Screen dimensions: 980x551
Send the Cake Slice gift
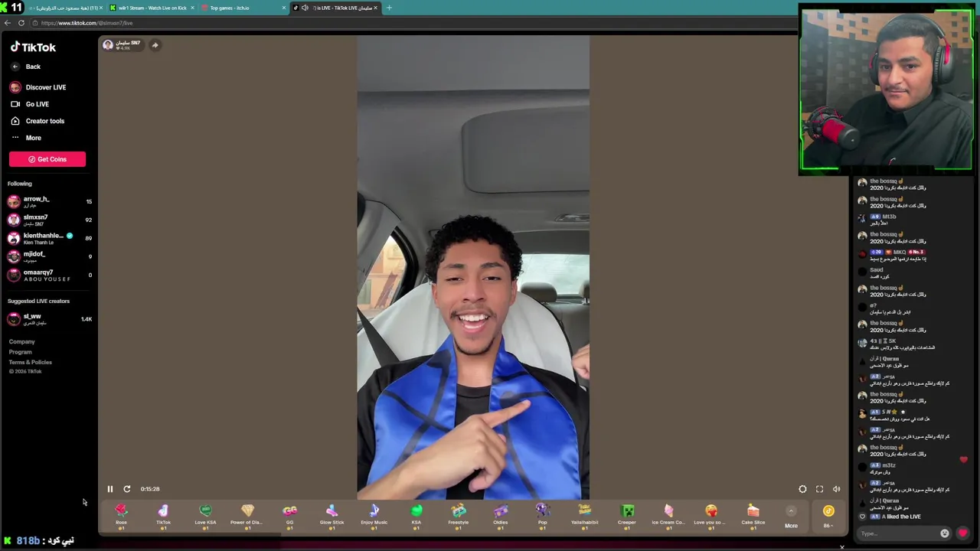tap(753, 516)
